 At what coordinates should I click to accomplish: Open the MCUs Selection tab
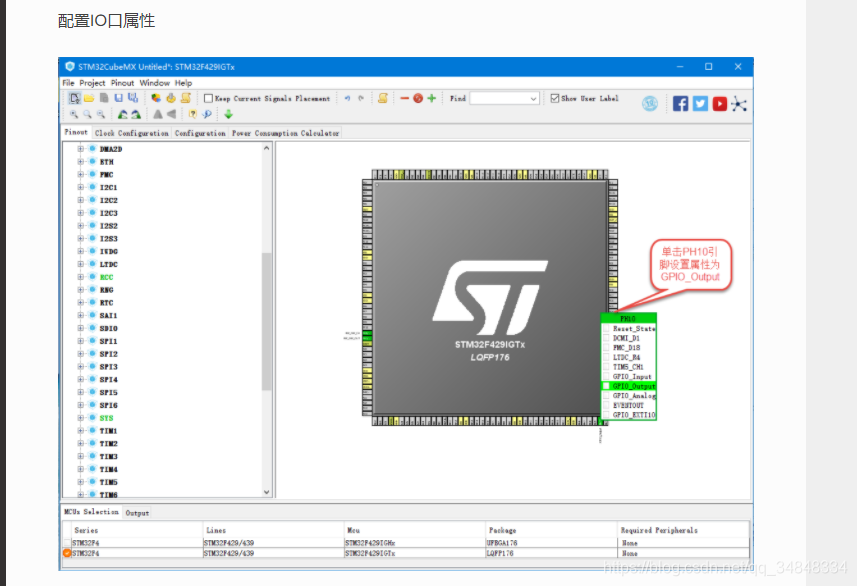[x=91, y=512]
